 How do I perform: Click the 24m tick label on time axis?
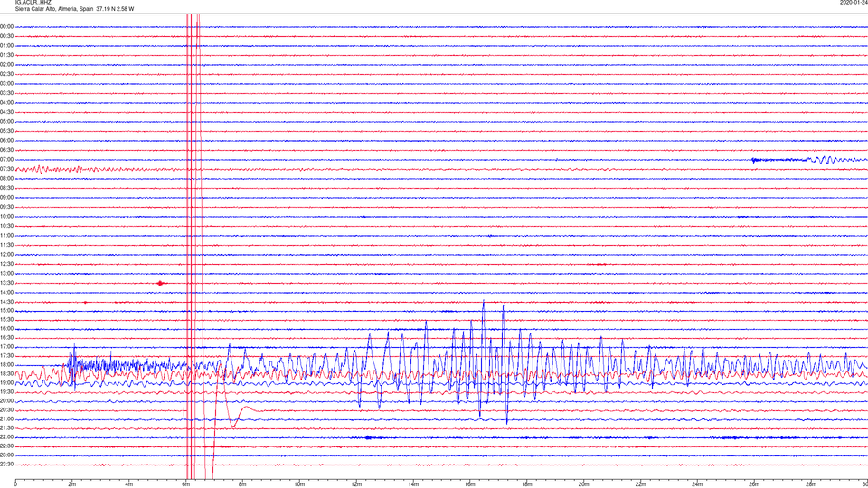pos(697,484)
